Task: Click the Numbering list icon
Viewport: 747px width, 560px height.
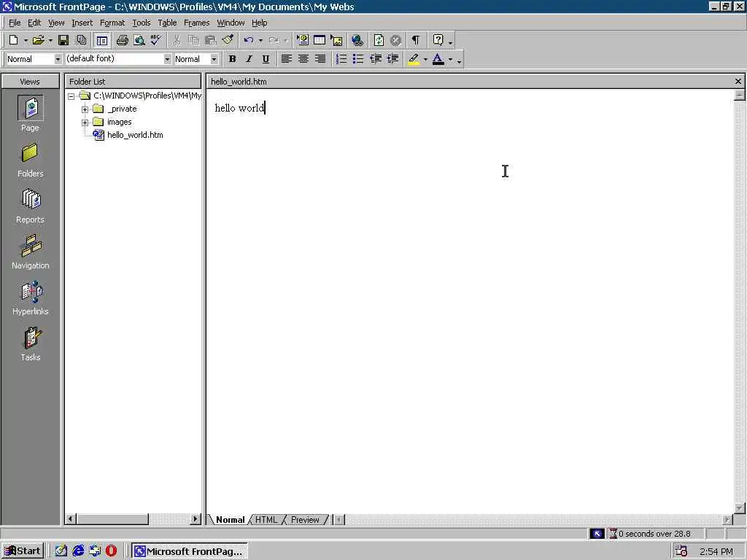Action: click(x=341, y=59)
